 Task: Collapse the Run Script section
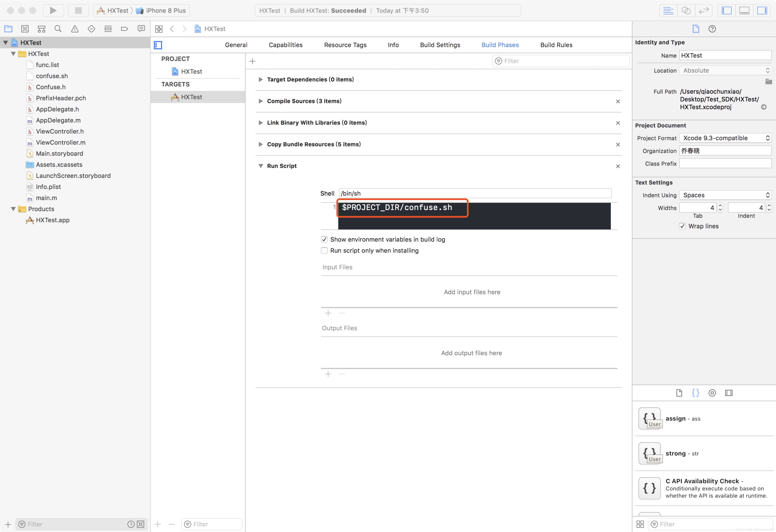261,166
